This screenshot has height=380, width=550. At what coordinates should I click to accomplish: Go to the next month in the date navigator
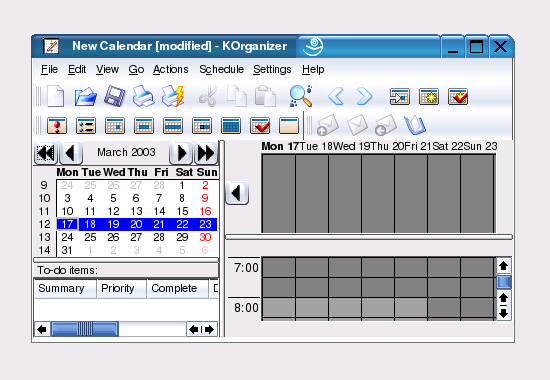point(181,153)
